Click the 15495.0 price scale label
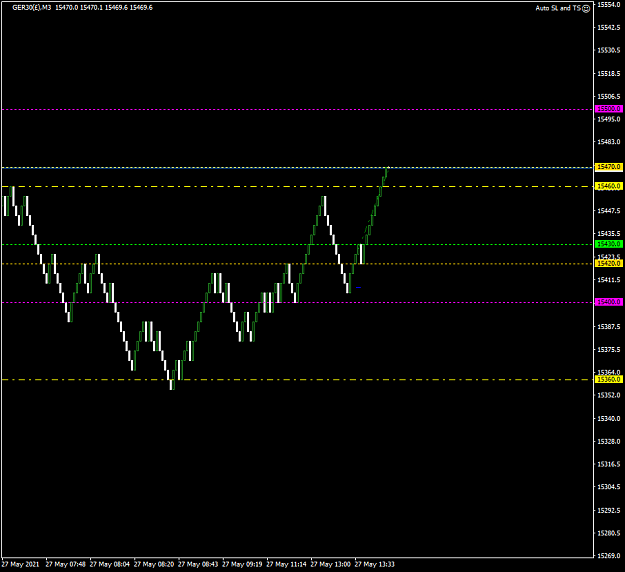 coord(609,119)
